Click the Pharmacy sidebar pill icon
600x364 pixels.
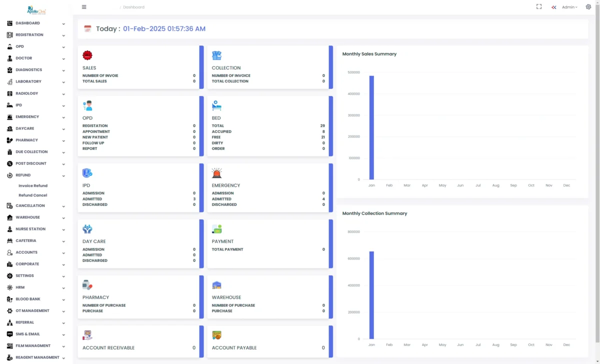coord(10,140)
